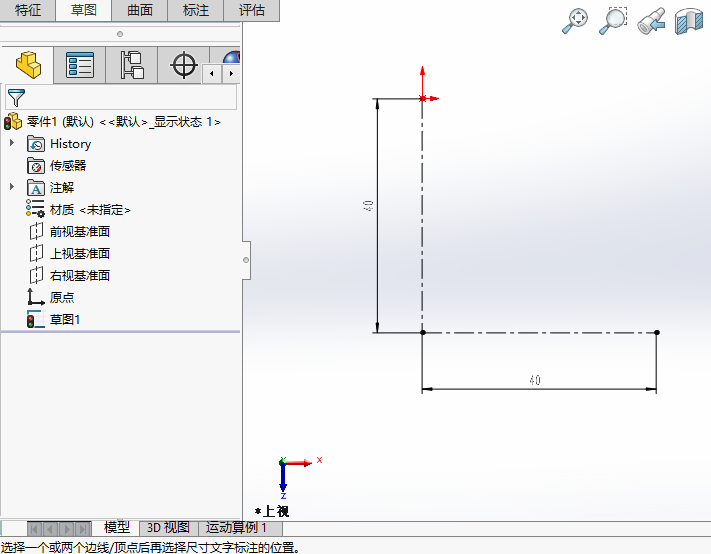Image resolution: width=711 pixels, height=554 pixels.
Task: Click the Section View icon
Action: 688,21
